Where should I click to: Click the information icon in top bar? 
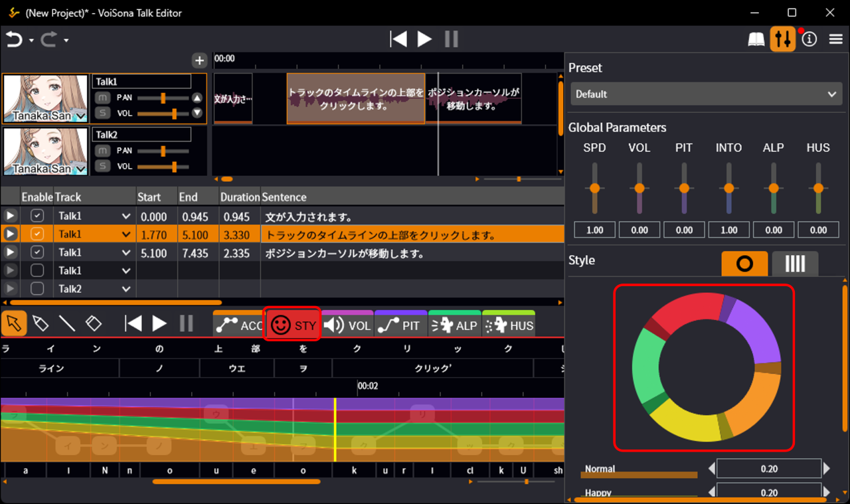coord(809,39)
